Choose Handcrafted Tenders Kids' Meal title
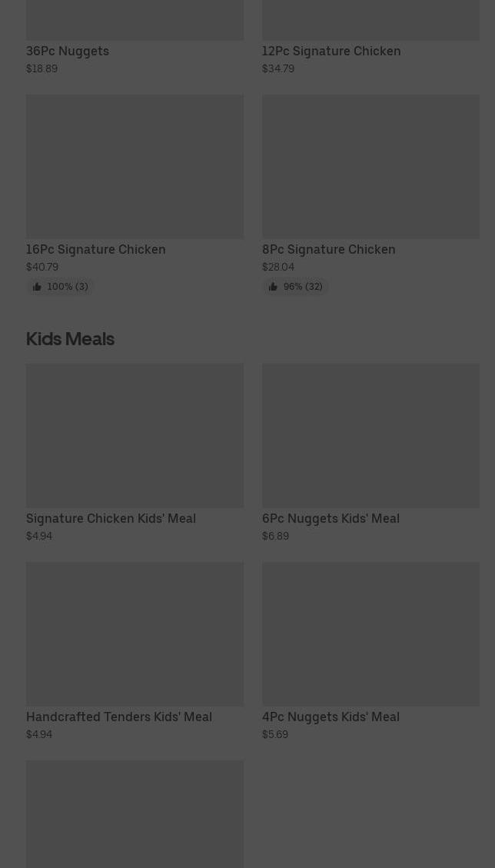The height and width of the screenshot is (868, 495). 119,717
